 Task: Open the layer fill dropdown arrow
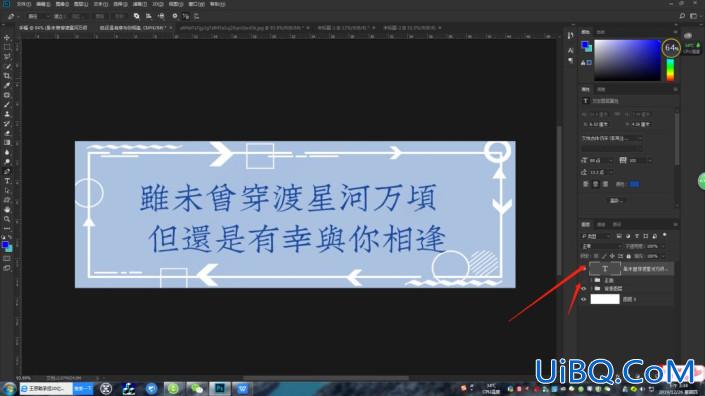(663, 256)
